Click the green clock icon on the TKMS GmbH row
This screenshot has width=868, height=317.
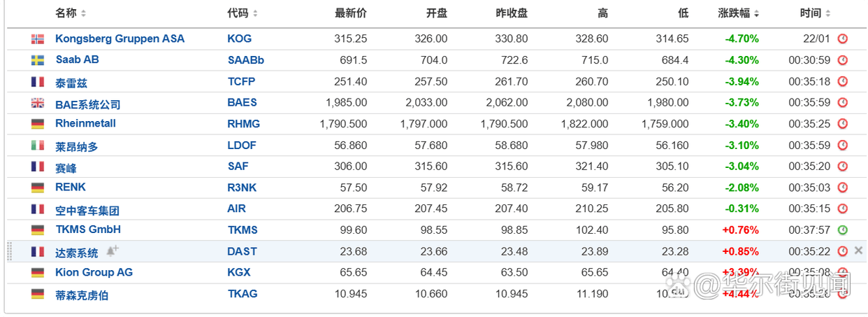point(843,230)
